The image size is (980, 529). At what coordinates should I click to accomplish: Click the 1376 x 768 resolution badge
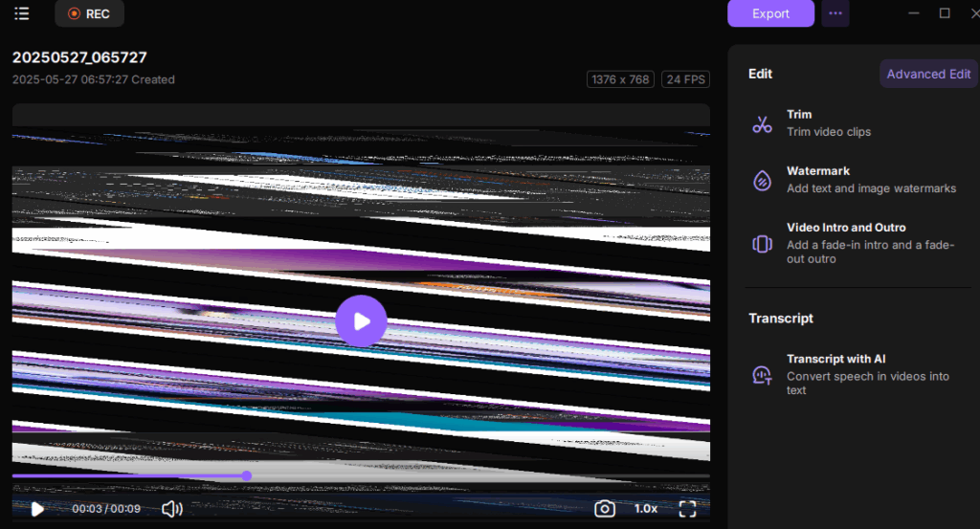[620, 79]
